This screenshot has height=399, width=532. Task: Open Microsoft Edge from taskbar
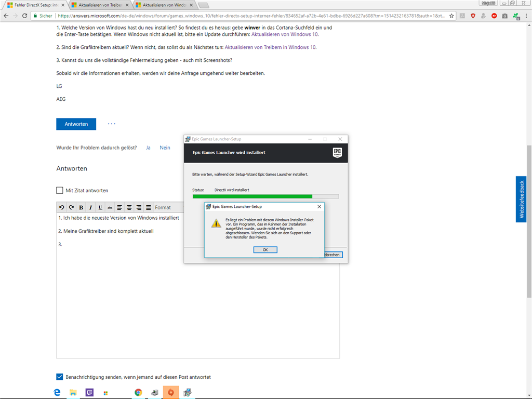[x=57, y=393]
